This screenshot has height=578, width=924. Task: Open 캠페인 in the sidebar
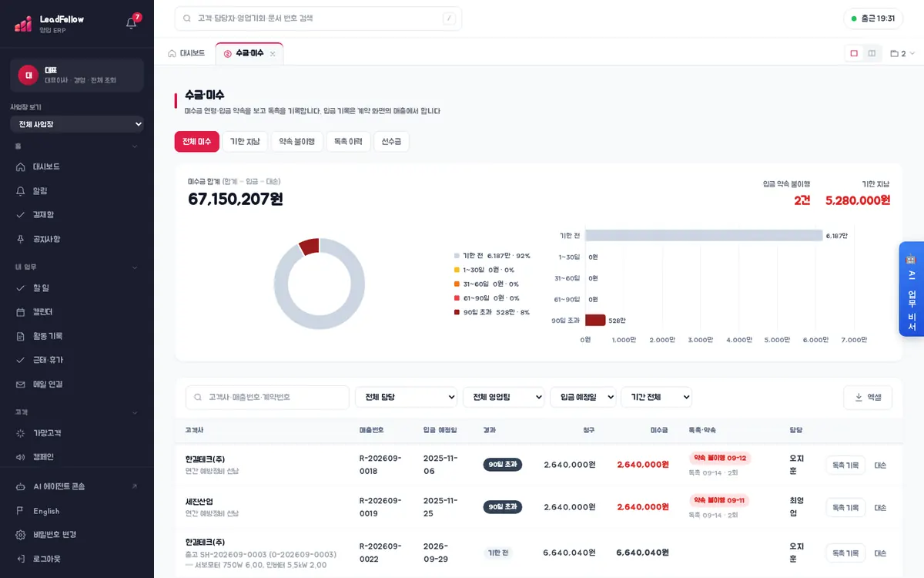tap(77, 457)
